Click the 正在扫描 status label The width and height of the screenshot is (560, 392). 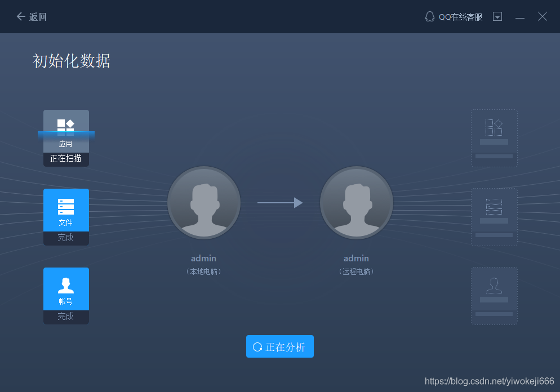point(66,159)
